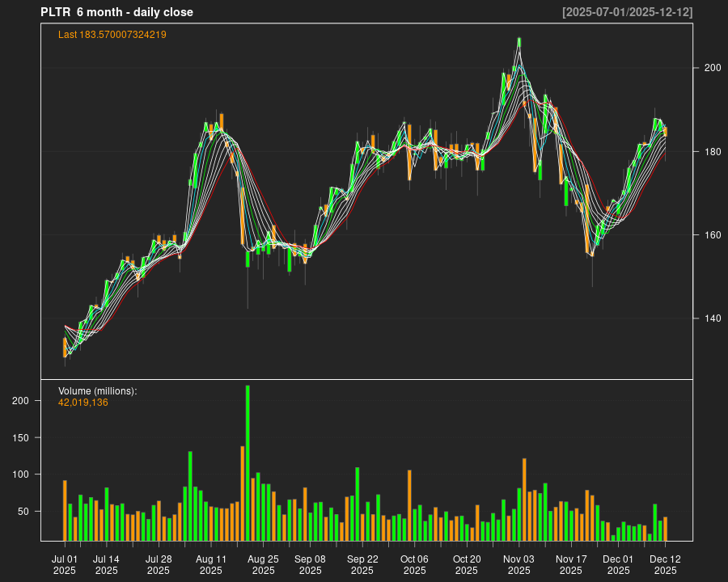Click the first orange volume bar on Jul 01

pyautogui.click(x=65, y=510)
